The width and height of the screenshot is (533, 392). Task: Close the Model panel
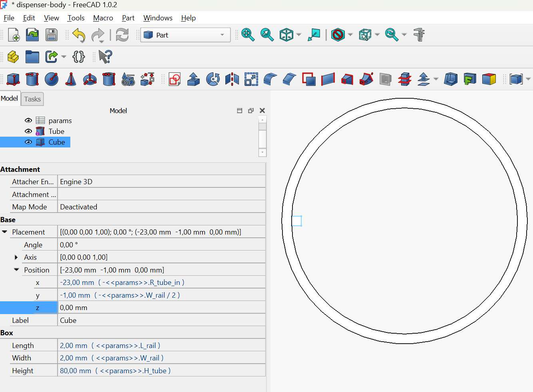262,110
